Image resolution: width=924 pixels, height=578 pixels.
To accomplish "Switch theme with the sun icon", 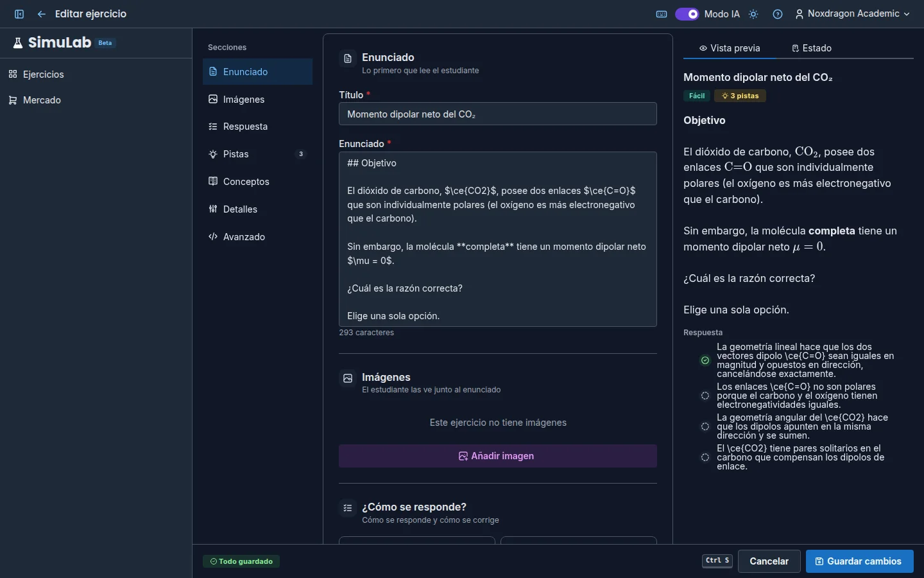I will click(753, 14).
